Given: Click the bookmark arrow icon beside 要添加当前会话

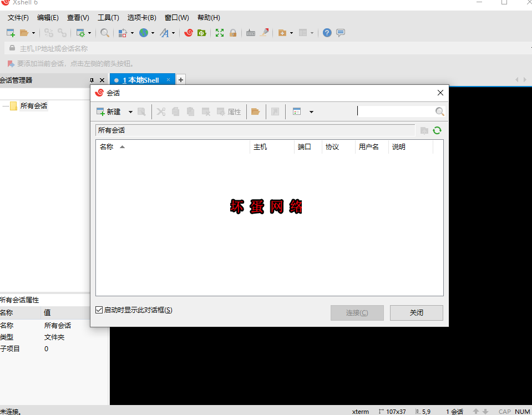Looking at the screenshot, I should 11,64.
